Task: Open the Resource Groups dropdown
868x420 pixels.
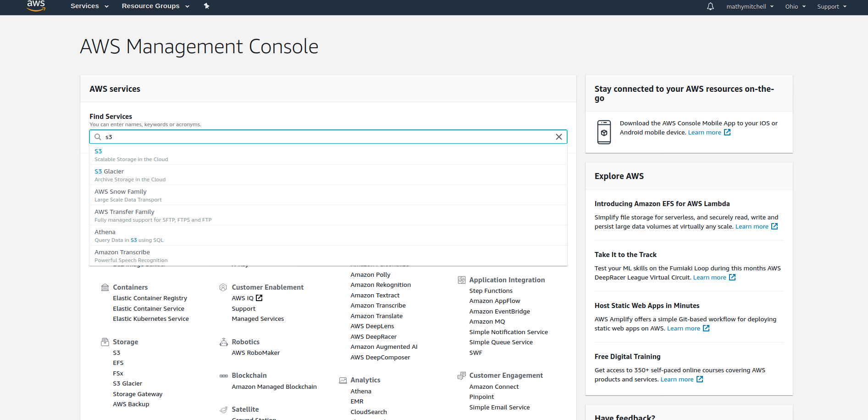Action: (x=155, y=6)
